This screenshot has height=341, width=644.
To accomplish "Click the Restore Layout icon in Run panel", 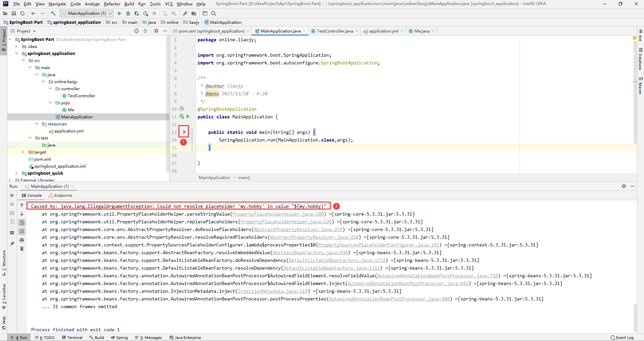I will pyautogui.click(x=12, y=232).
